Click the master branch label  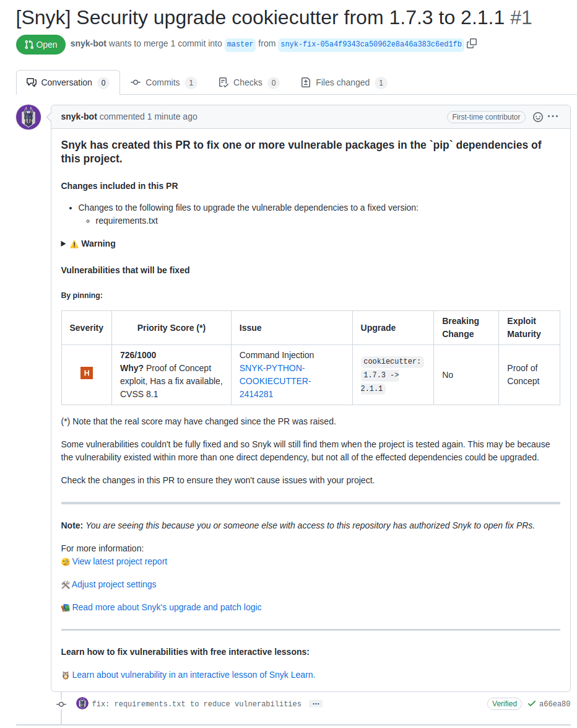coord(240,44)
